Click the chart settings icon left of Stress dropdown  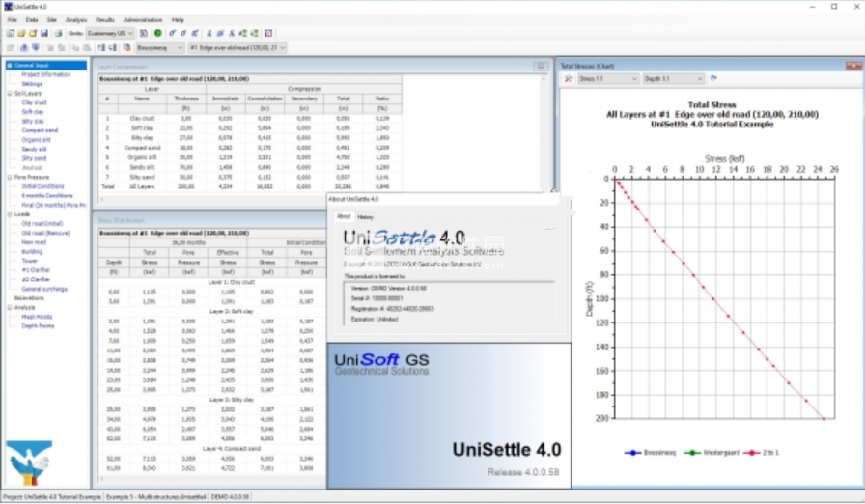(568, 79)
